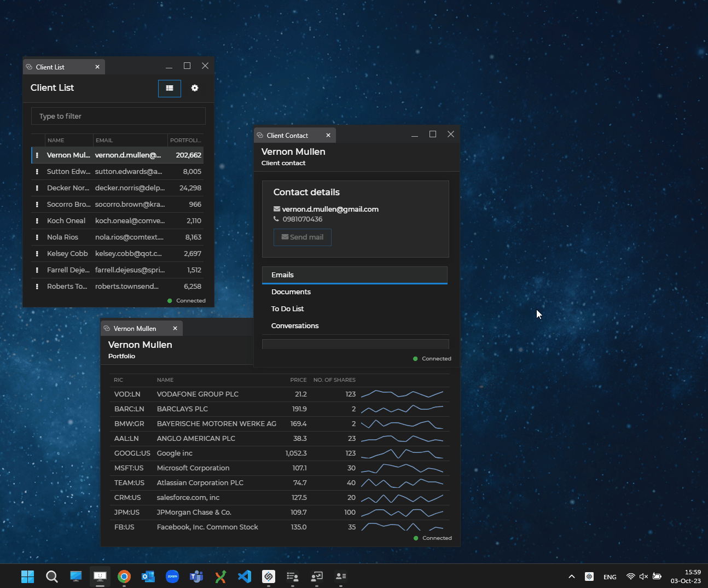This screenshot has width=708, height=588.
Task: Show hidden icons in the system tray
Action: tap(572, 577)
